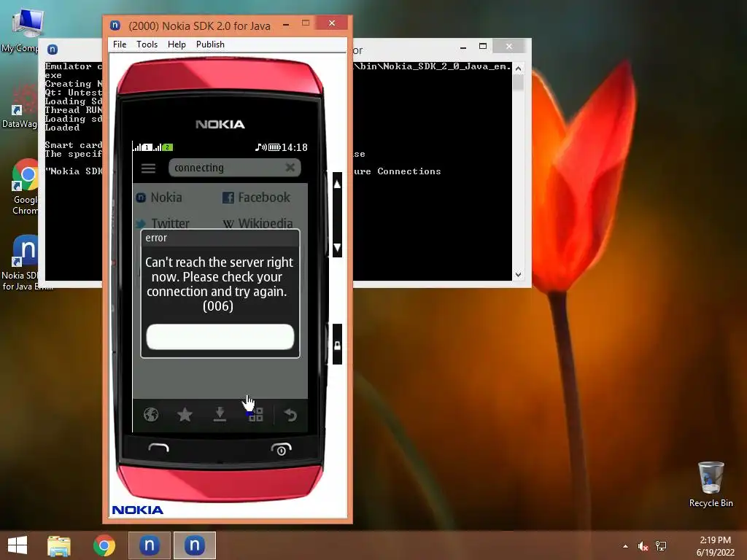Tap the hamburger menu icon in phone browser

click(148, 168)
